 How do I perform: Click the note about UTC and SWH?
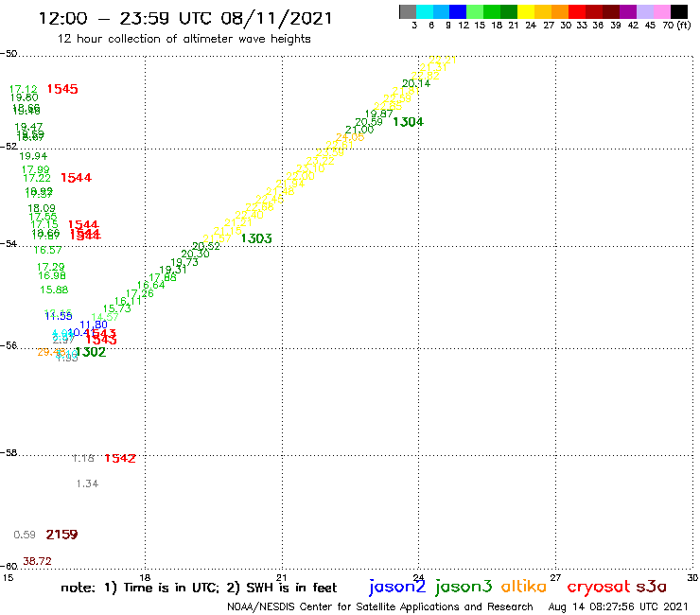coord(199,588)
